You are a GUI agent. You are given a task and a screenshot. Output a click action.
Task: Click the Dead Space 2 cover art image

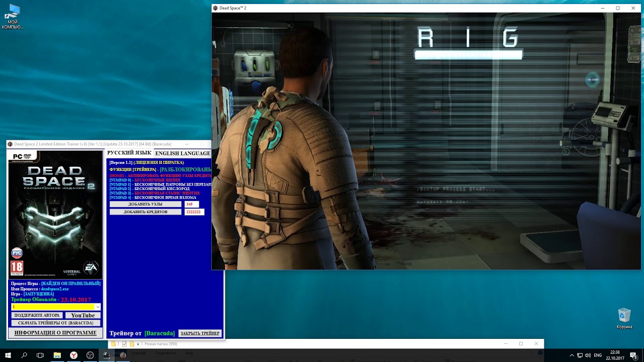coord(55,215)
